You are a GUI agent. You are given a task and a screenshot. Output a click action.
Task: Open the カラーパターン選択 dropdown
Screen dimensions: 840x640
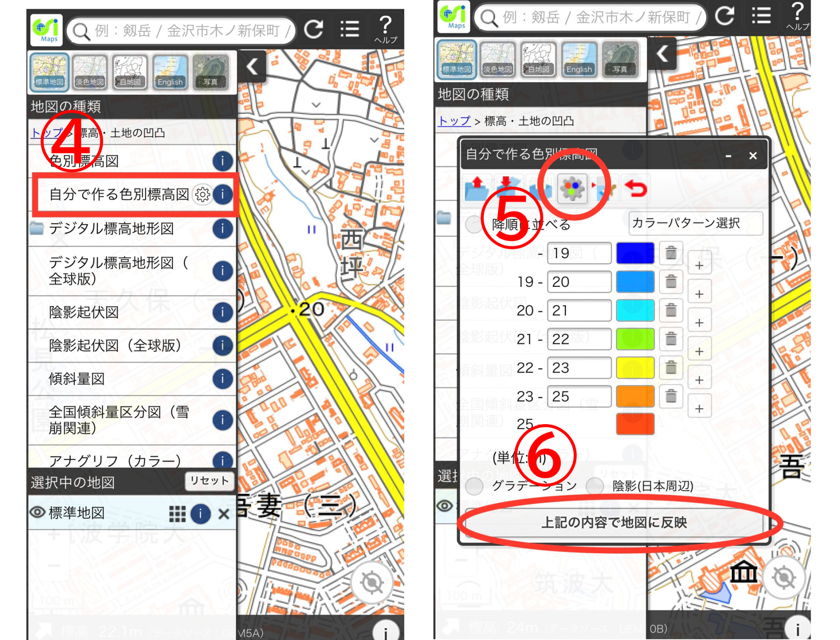(696, 223)
